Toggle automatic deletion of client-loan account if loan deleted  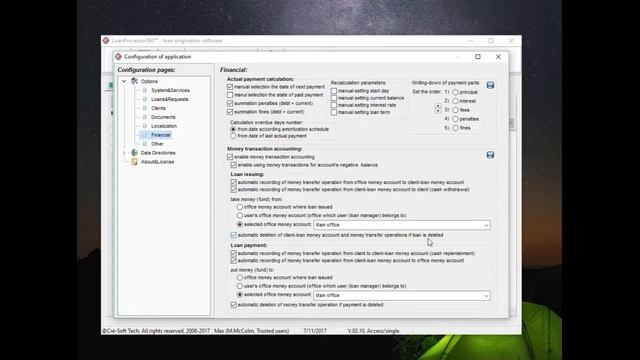[233, 235]
